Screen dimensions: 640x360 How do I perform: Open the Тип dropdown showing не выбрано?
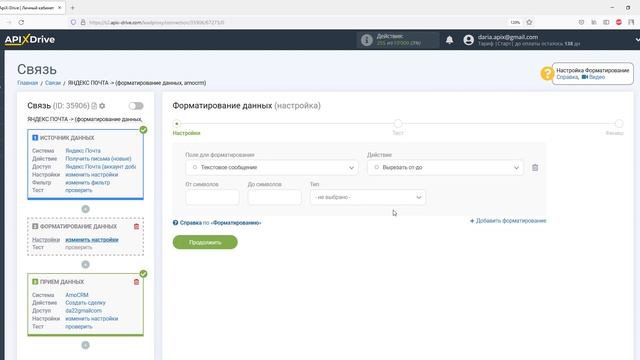tap(368, 197)
